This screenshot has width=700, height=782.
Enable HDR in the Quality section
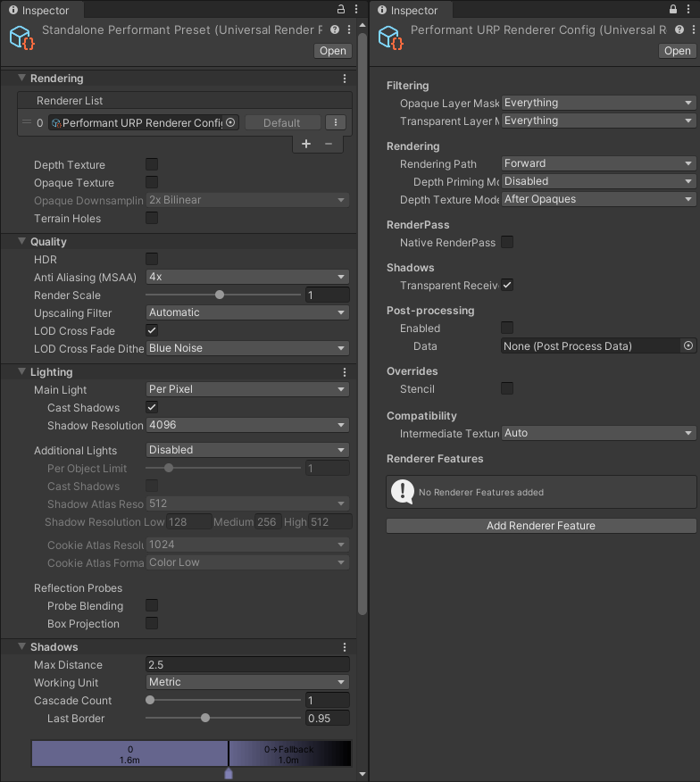click(x=151, y=259)
